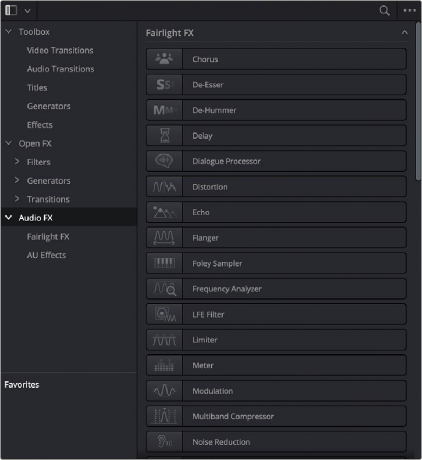The width and height of the screenshot is (422, 460).
Task: Click the Noise Reduction ear icon
Action: click(164, 442)
